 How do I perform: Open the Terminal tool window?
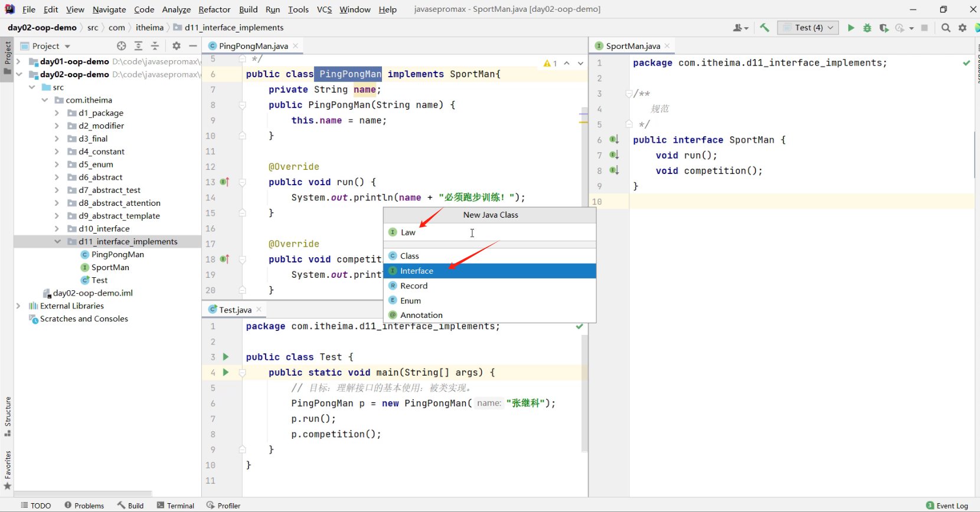point(175,506)
